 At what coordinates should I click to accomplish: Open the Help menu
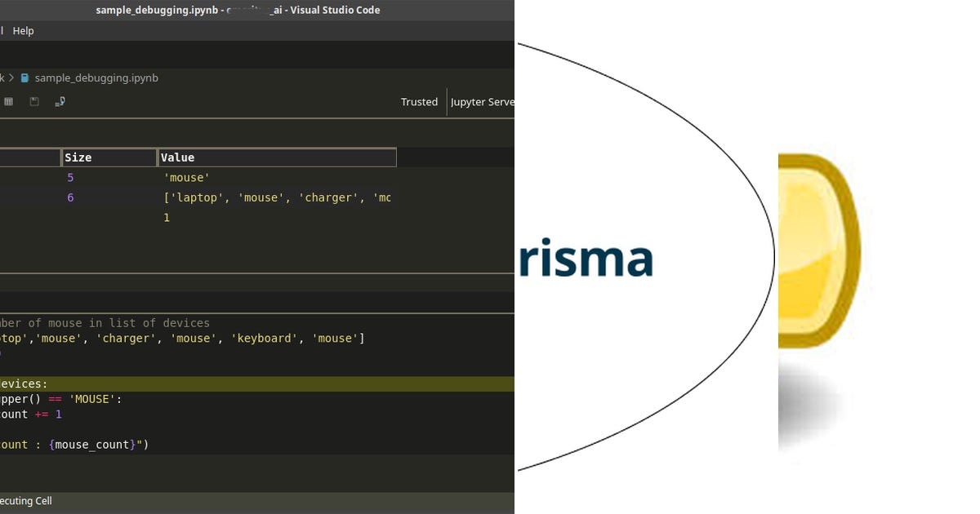(23, 30)
